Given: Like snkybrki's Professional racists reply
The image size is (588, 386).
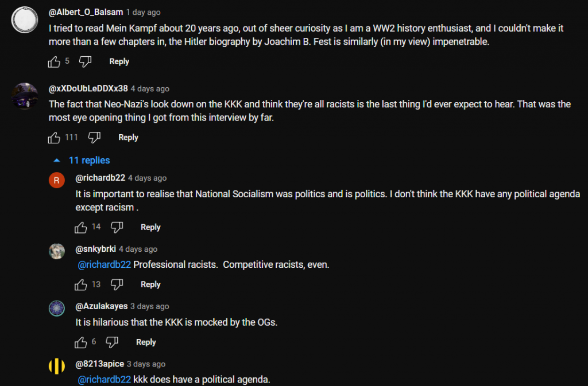Looking at the screenshot, I should pos(81,284).
